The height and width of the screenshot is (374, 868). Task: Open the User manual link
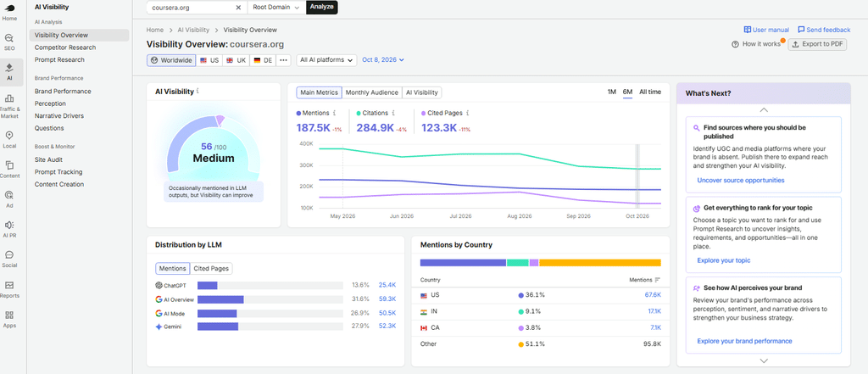click(x=766, y=30)
